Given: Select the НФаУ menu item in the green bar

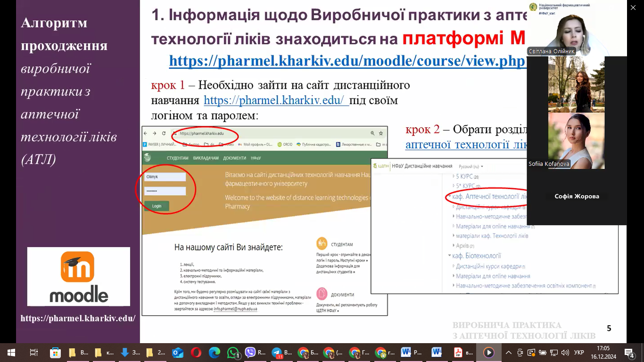Looking at the screenshot, I should pos(256,158).
